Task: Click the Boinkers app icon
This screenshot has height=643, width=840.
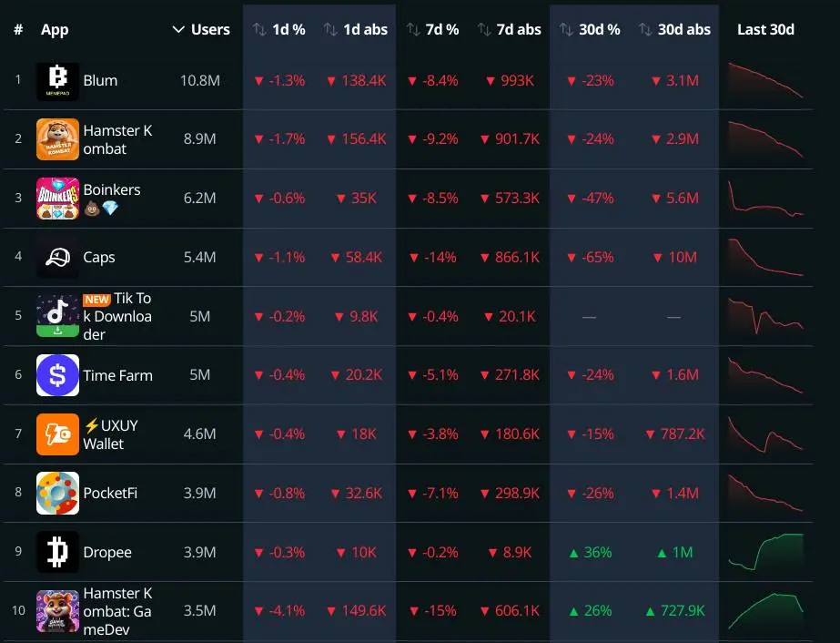Action: [x=57, y=199]
